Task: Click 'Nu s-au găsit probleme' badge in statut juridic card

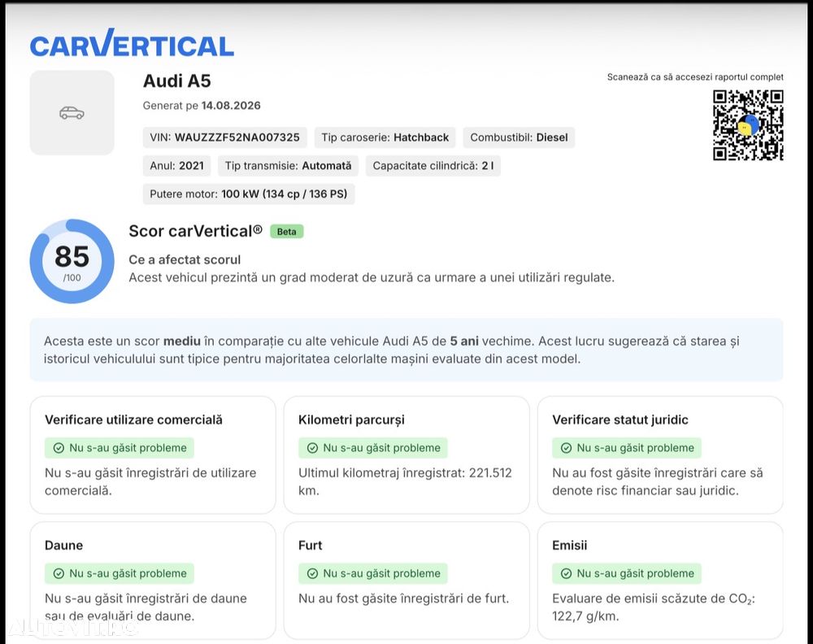Action: tap(626, 448)
